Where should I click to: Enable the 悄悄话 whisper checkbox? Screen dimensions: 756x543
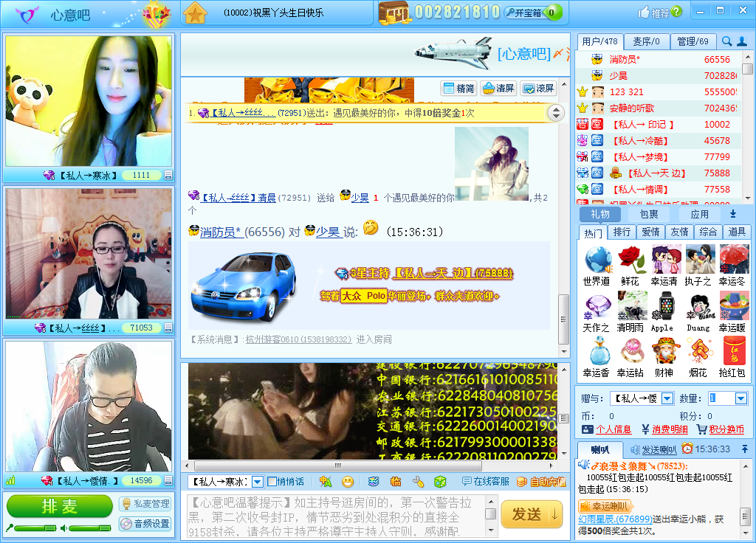[x=272, y=482]
